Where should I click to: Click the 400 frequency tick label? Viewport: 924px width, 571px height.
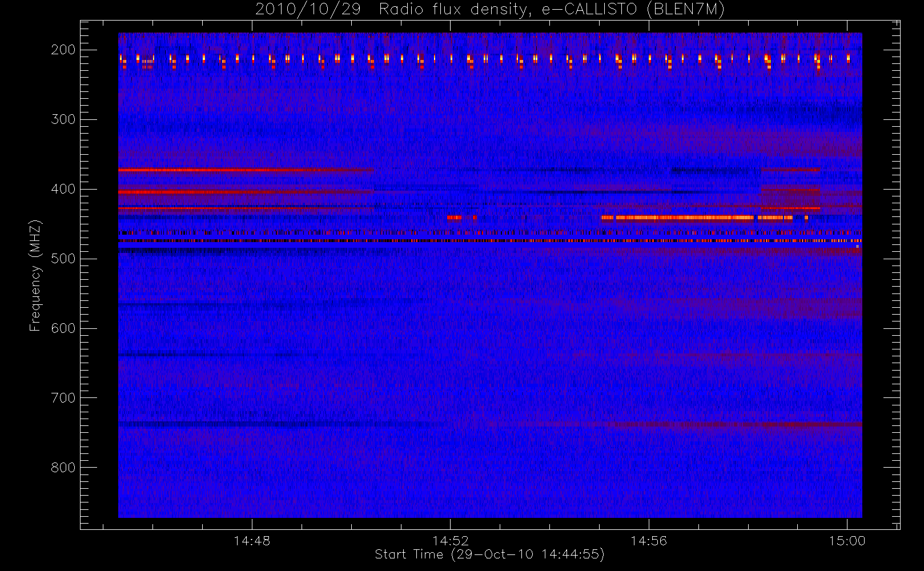point(63,189)
